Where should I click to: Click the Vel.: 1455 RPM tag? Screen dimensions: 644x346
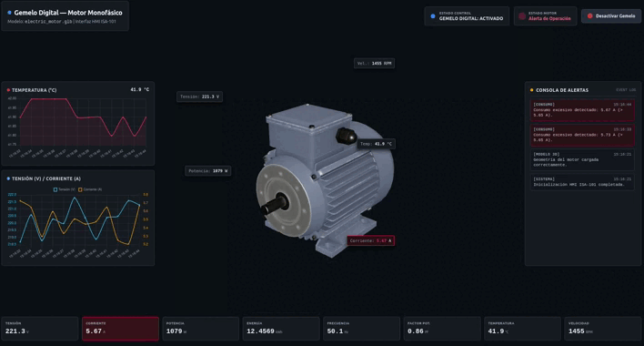[374, 64]
